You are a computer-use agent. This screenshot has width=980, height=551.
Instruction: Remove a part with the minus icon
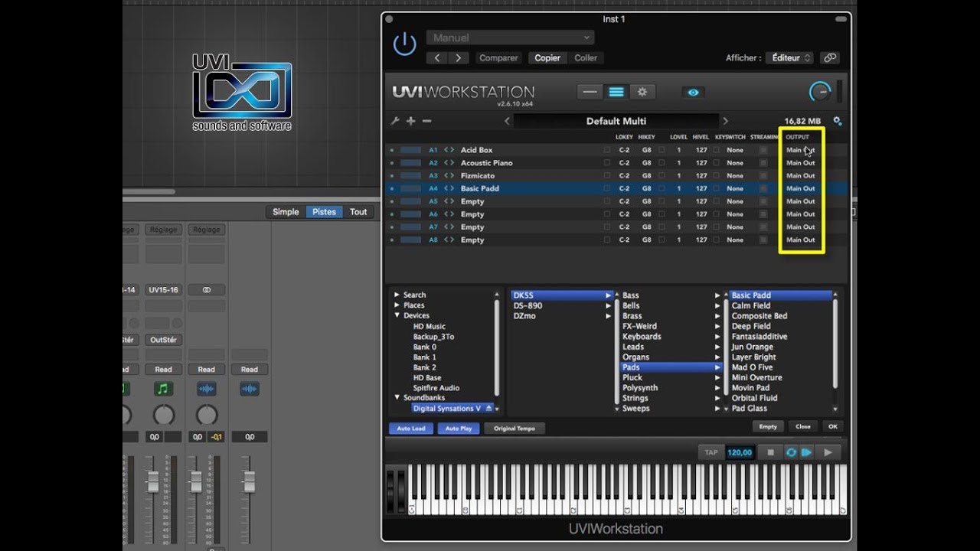(x=426, y=121)
